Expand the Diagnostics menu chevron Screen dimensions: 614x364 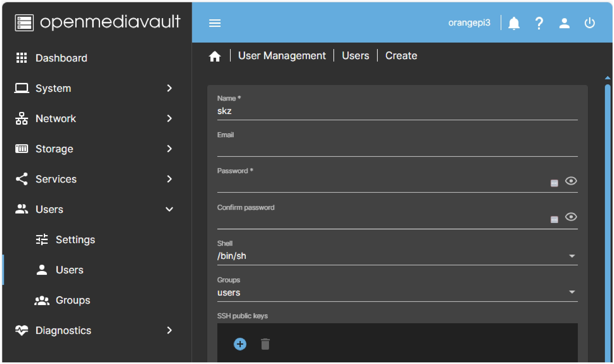[x=169, y=330]
